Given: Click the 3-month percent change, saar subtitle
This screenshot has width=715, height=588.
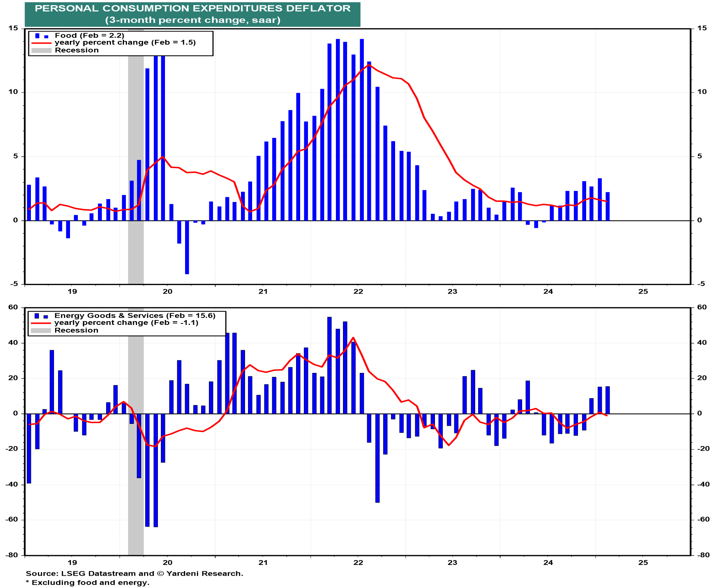Looking at the screenshot, I should (x=193, y=20).
